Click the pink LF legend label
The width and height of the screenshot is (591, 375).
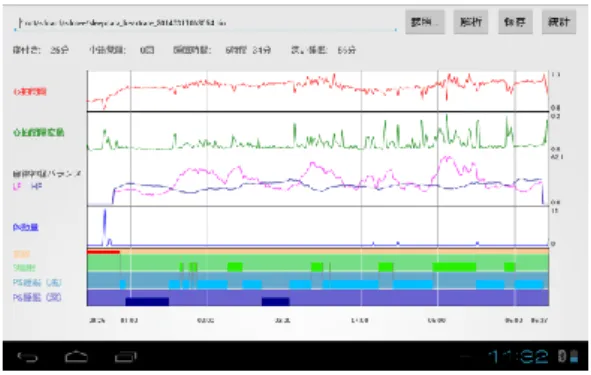click(17, 187)
